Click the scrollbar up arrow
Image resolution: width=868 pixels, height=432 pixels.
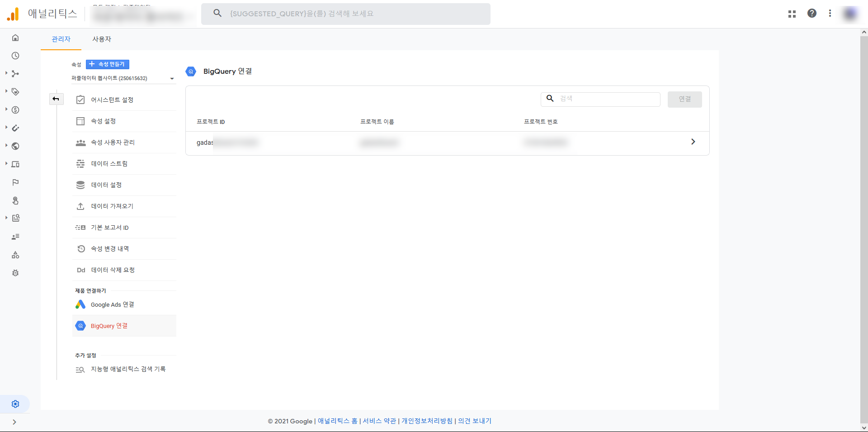pos(864,33)
